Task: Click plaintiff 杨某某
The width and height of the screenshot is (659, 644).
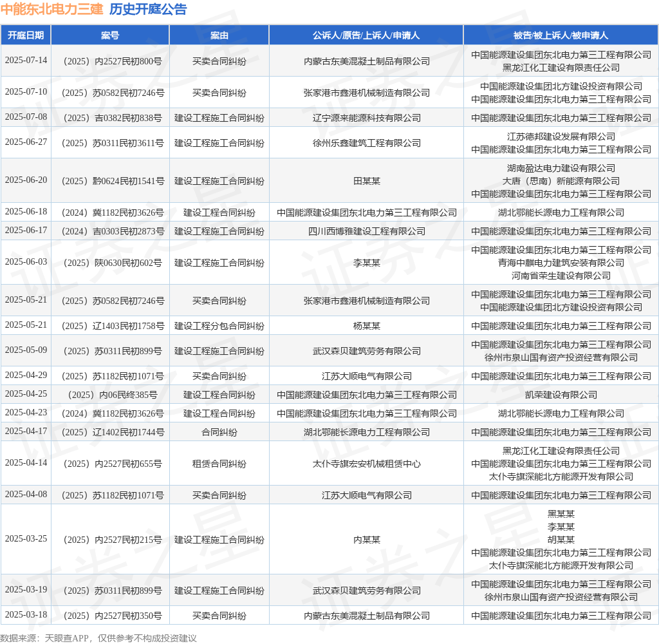Action: click(366, 327)
